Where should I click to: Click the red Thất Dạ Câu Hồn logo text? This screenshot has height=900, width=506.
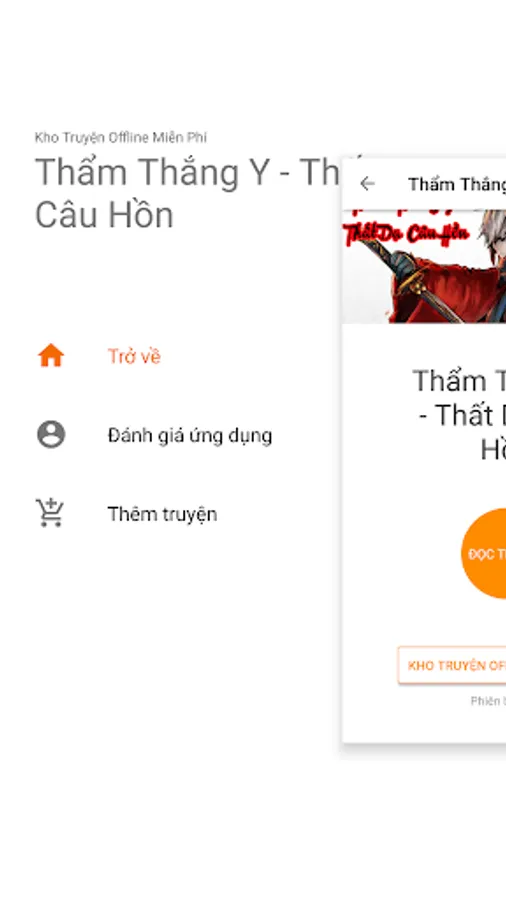[406, 232]
